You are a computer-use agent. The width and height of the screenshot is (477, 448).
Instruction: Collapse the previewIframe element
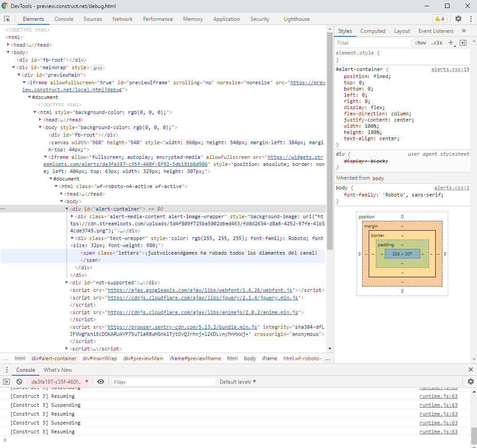(24, 83)
